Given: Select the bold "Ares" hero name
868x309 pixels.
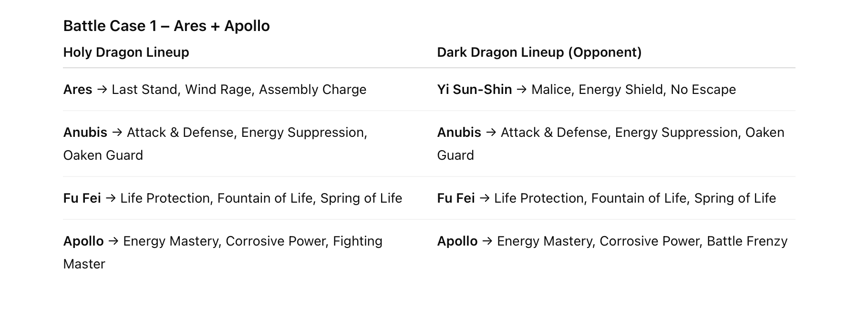Looking at the screenshot, I should pyautogui.click(x=77, y=89).
